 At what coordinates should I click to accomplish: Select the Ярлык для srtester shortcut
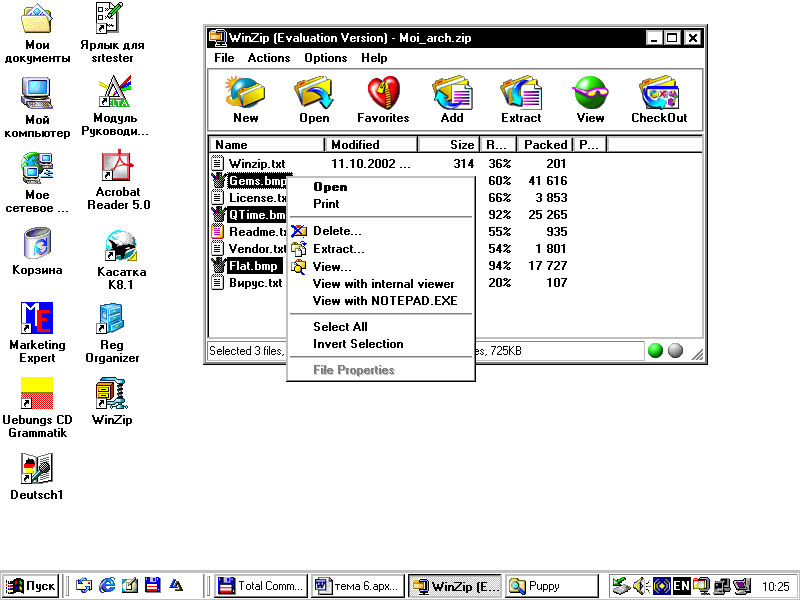[x=112, y=33]
